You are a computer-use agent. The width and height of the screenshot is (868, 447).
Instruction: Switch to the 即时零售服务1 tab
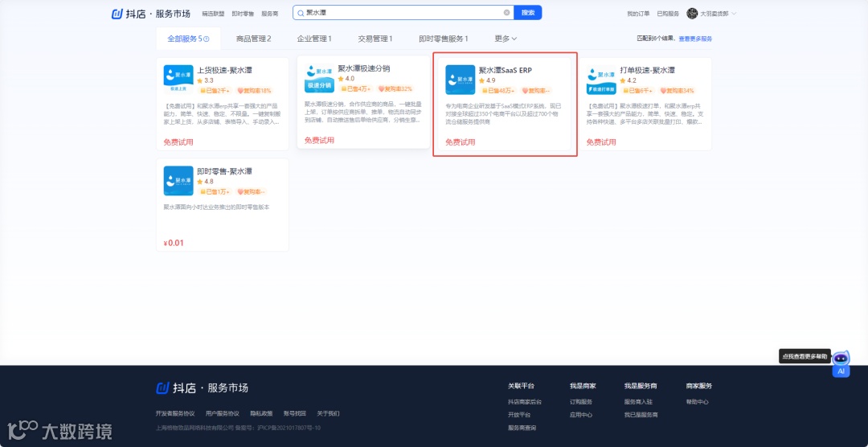pyautogui.click(x=444, y=39)
